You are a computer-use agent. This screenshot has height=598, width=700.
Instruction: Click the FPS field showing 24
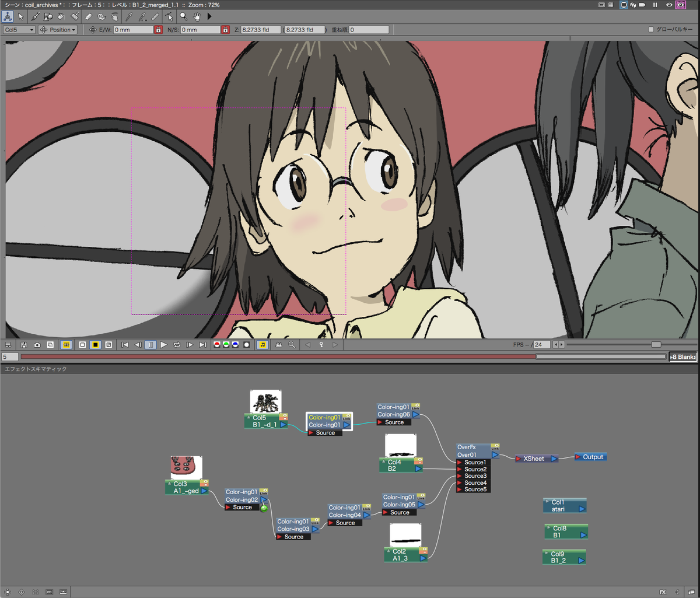click(541, 345)
